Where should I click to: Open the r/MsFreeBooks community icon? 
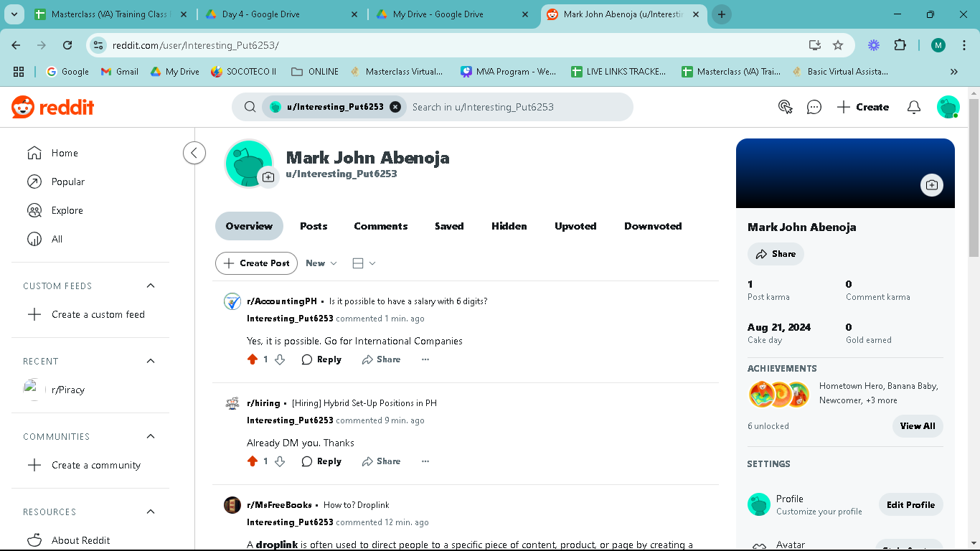pyautogui.click(x=232, y=505)
